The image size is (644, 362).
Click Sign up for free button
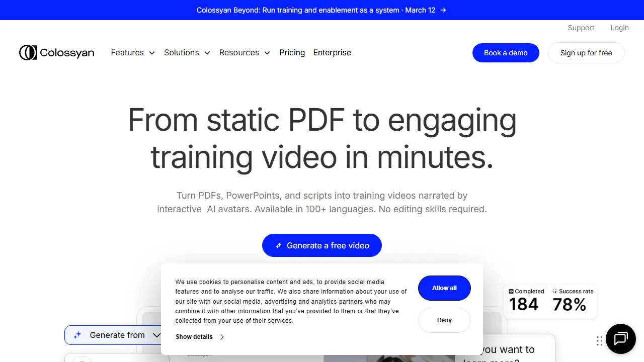click(x=586, y=53)
